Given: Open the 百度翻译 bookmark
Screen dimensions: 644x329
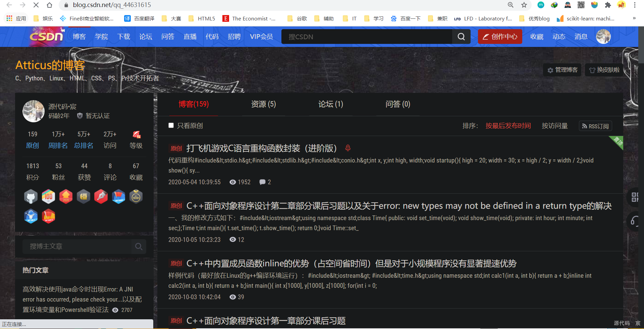Looking at the screenshot, I should click(x=140, y=18).
